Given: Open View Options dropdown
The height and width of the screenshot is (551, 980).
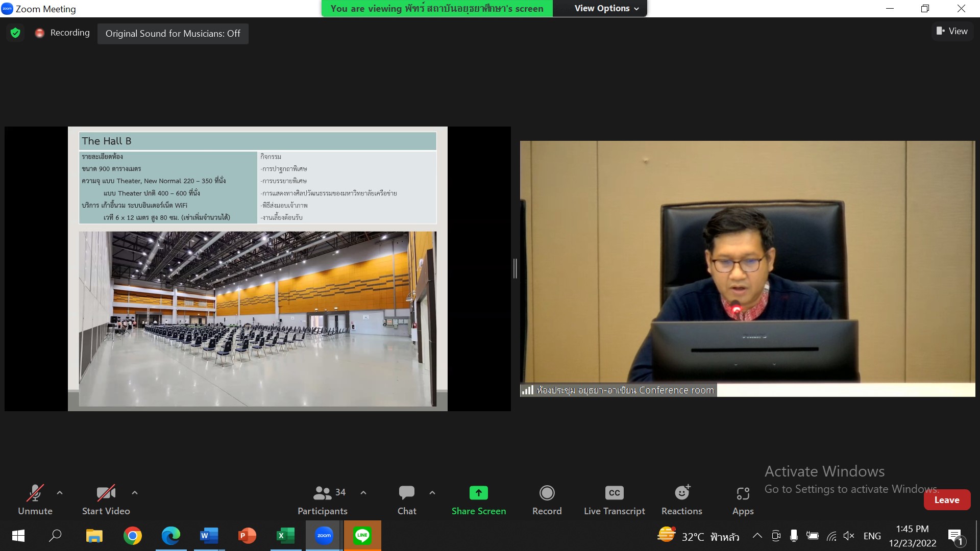Looking at the screenshot, I should tap(606, 8).
